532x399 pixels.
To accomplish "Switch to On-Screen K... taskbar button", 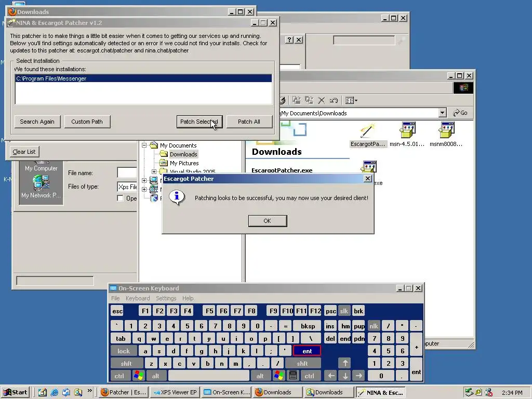I will pos(227,392).
